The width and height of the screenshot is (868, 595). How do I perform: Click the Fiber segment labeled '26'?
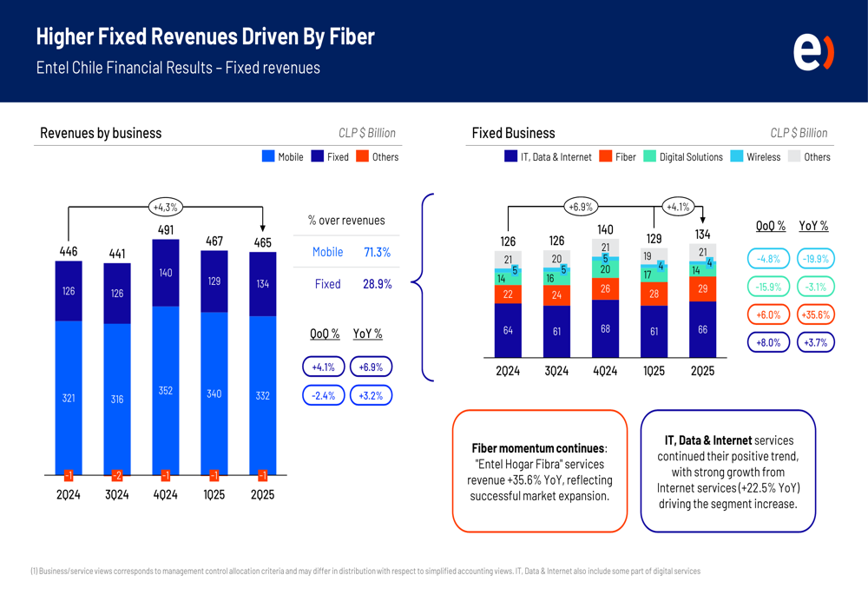tap(605, 288)
